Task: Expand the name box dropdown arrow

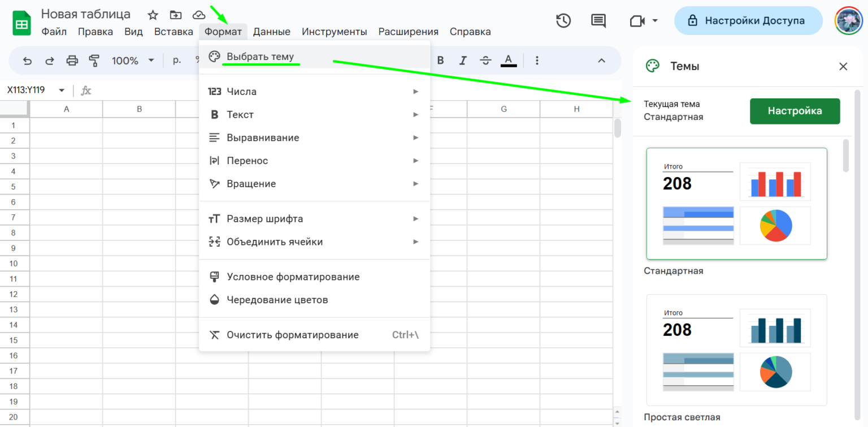Action: (62, 90)
